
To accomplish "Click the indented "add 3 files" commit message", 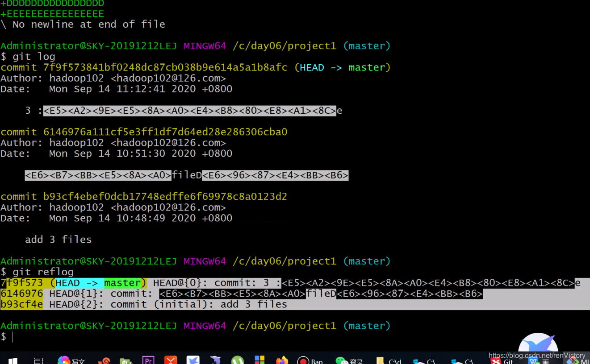I will (x=58, y=240).
